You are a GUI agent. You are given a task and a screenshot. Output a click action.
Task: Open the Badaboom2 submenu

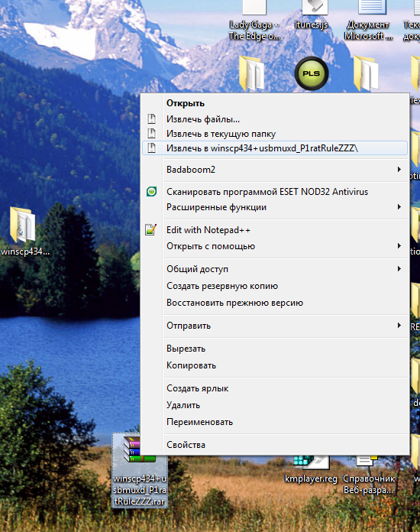click(x=275, y=169)
